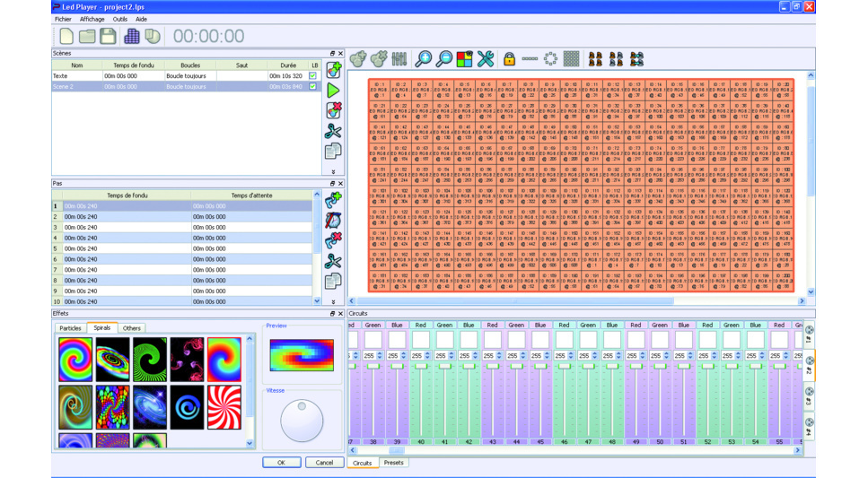Image resolution: width=868 pixels, height=478 pixels.
Task: Add a new scene with plus icon
Action: coord(333,70)
